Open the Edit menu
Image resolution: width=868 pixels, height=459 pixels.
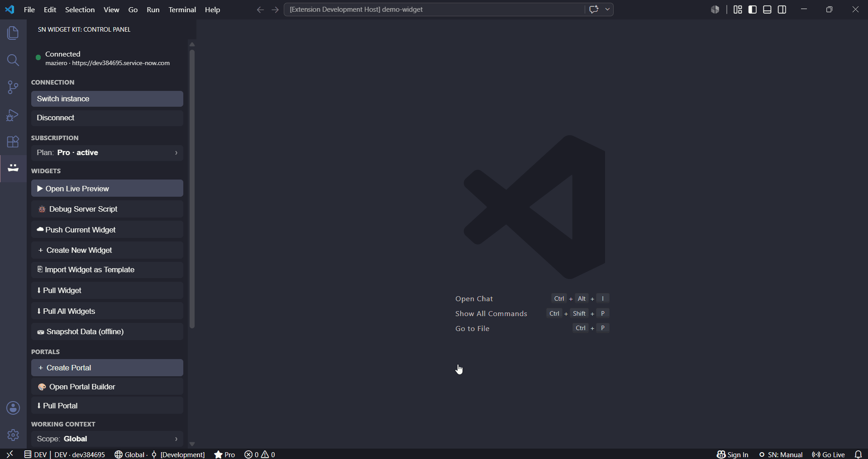[50, 9]
